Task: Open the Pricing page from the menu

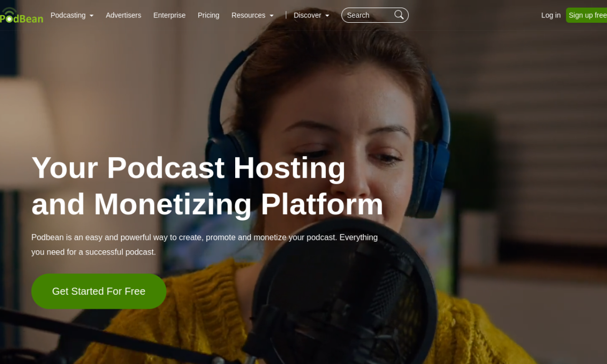Action: (x=208, y=15)
